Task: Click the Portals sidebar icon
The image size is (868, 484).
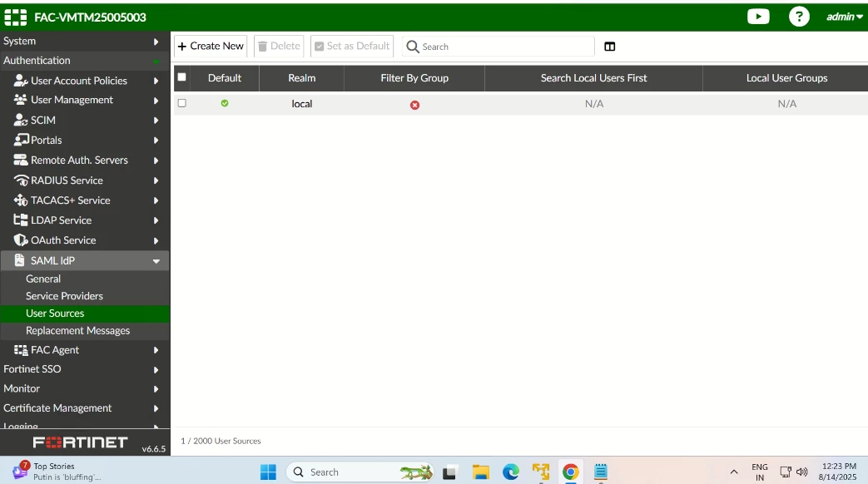Action: tap(21, 140)
